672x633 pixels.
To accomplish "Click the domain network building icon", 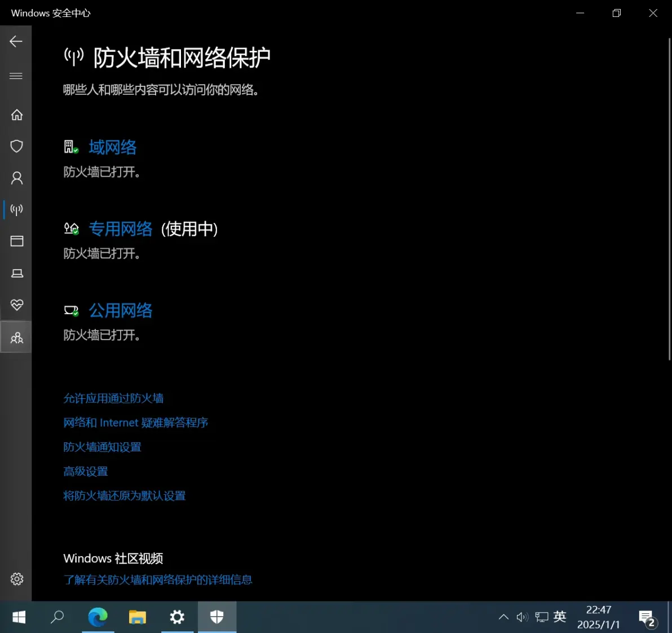I will [x=71, y=147].
